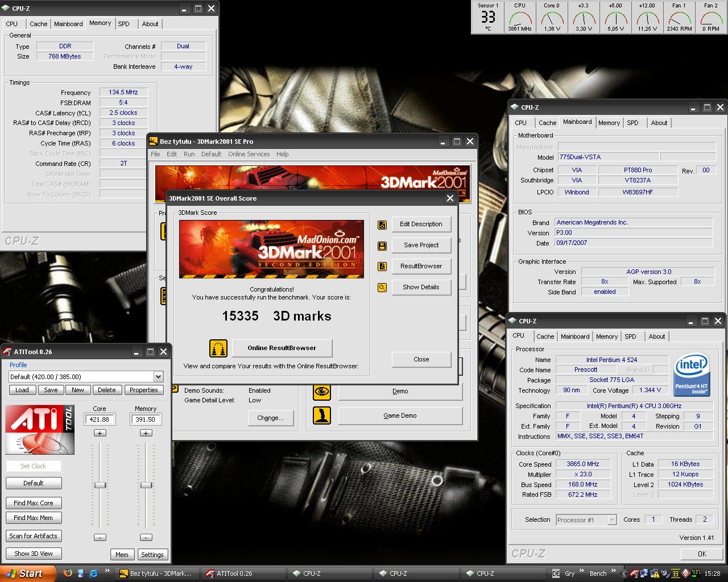Open the Online Services menu
This screenshot has height=582, width=728.
249,154
